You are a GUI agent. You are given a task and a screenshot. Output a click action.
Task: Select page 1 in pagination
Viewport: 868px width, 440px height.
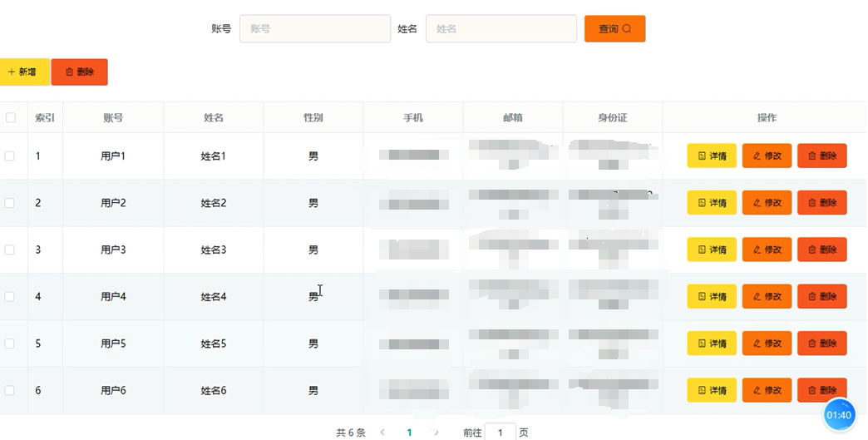409,433
